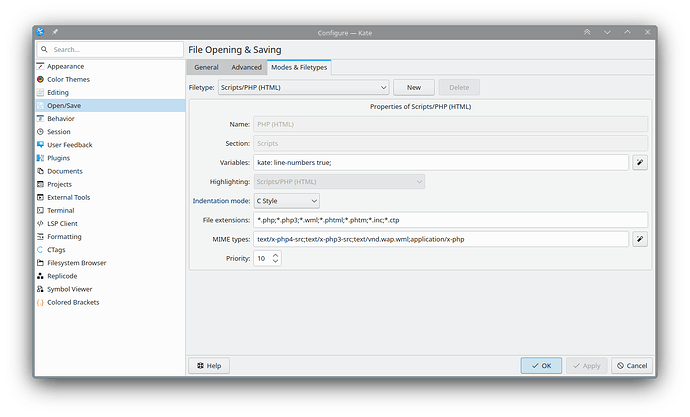This screenshot has height=417, width=690.
Task: Open the Symbol Viewer settings page
Action: [x=110, y=289]
